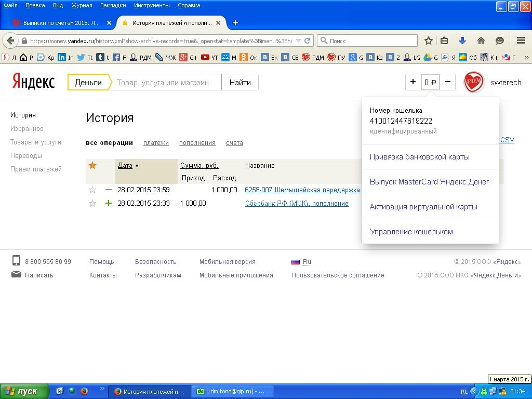This screenshot has height=399, width=532.
Task: Open the 'ЖЖ' pencil bookmark
Action: 165,57
